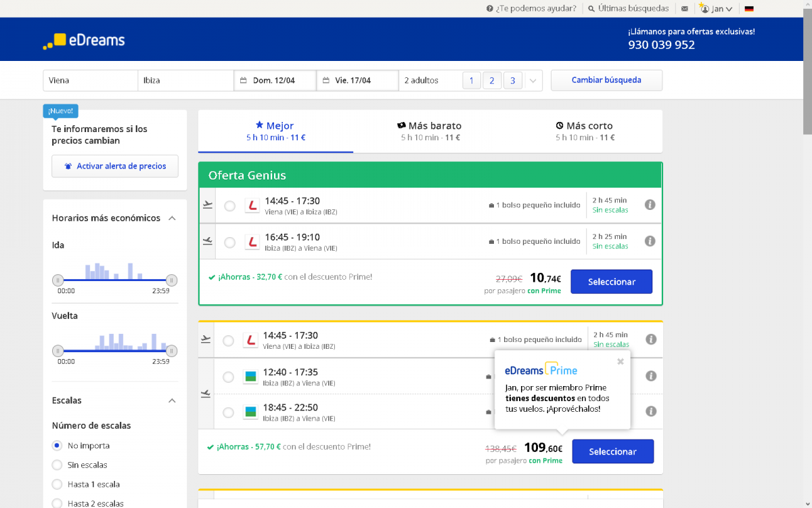Click info icon for 18:45 - 22:50 flight
The image size is (812, 508).
[650, 411]
